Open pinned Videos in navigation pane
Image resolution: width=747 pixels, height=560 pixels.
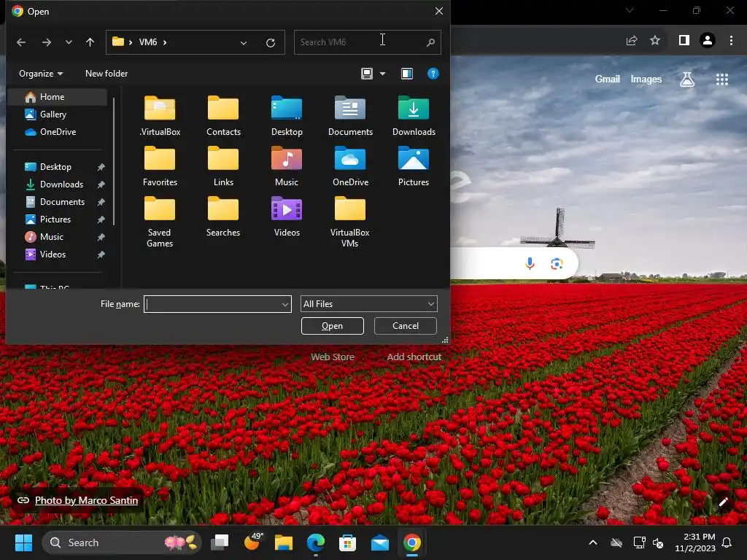tap(53, 254)
